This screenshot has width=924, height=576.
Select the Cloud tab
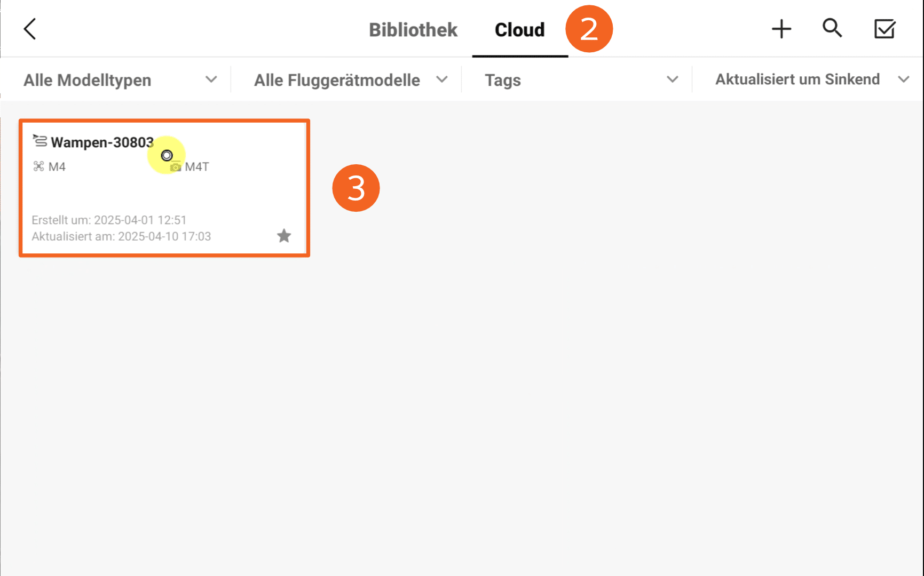519,30
